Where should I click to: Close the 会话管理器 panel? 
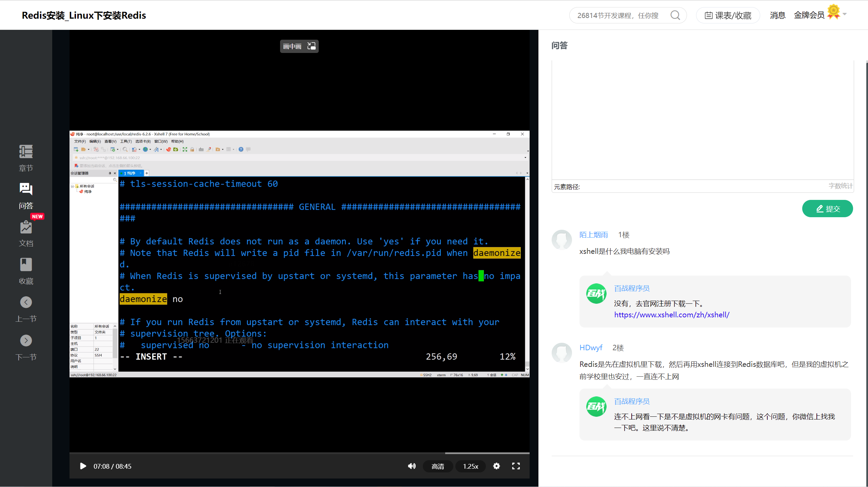115,173
